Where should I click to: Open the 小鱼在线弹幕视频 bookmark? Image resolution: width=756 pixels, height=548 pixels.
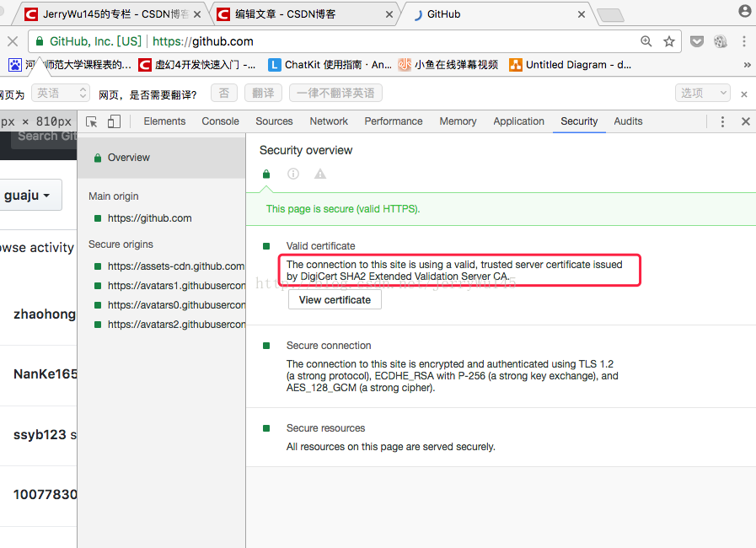(x=448, y=65)
